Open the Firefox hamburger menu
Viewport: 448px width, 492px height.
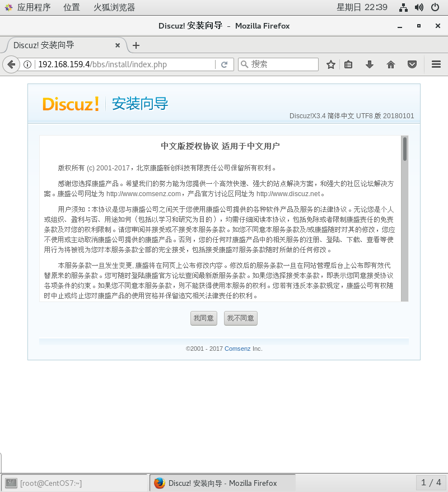tap(436, 64)
